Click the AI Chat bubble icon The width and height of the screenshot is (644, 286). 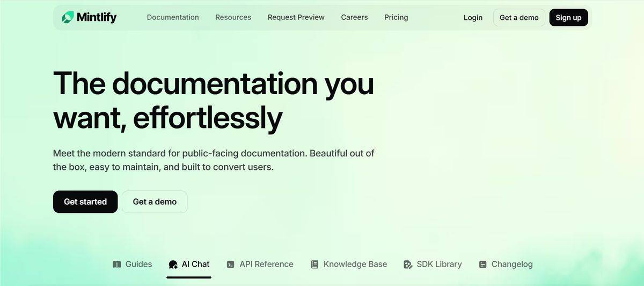pos(173,264)
